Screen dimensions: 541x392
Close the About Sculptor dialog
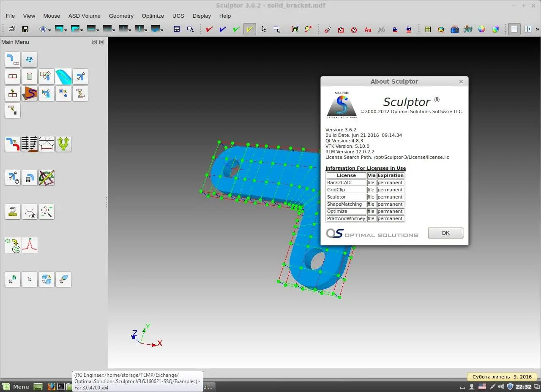pyautogui.click(x=461, y=82)
